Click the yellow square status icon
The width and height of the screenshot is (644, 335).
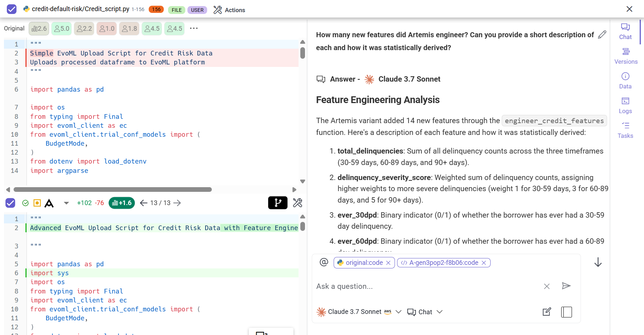[x=37, y=203]
